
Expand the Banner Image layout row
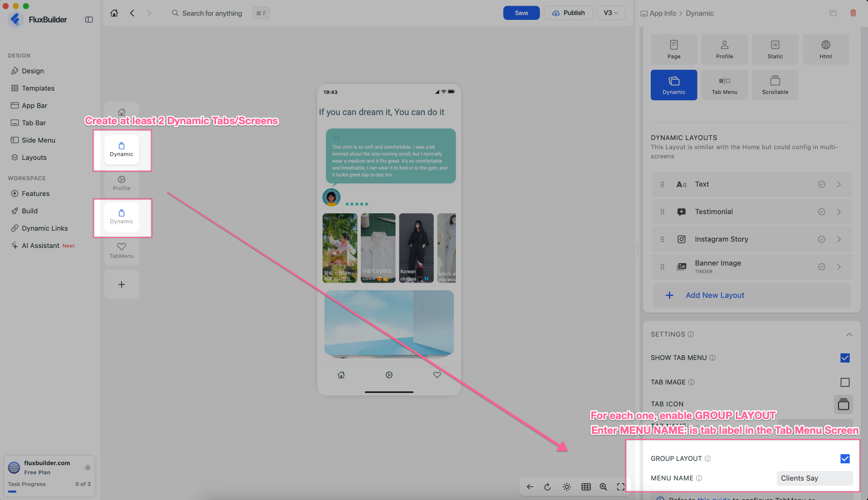point(839,267)
